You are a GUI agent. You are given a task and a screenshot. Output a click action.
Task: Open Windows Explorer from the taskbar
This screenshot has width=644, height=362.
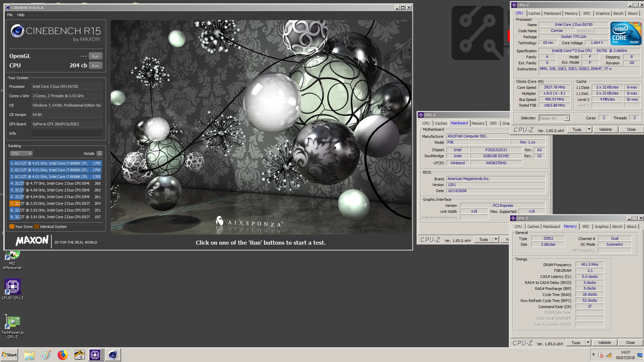coord(29,355)
